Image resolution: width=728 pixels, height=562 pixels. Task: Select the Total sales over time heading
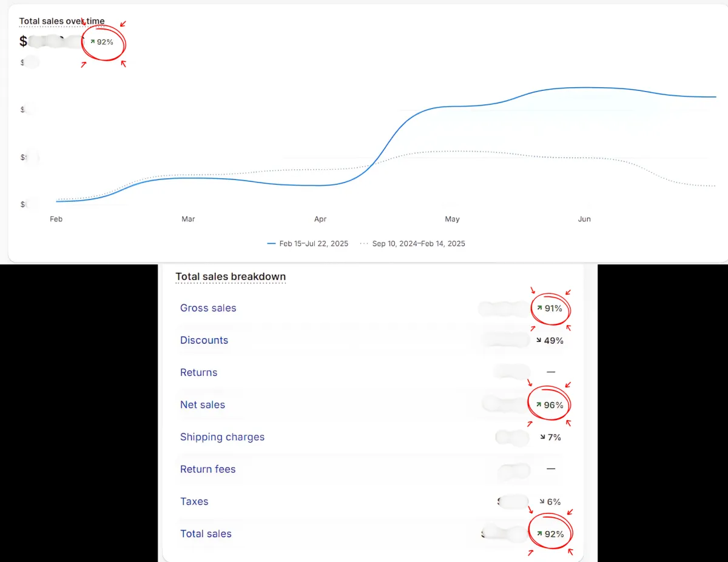pyautogui.click(x=61, y=21)
